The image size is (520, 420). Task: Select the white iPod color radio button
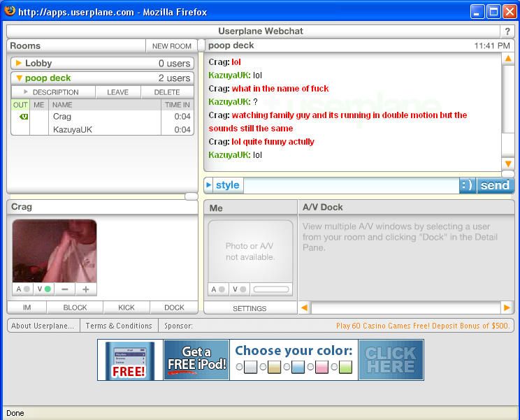click(x=239, y=367)
